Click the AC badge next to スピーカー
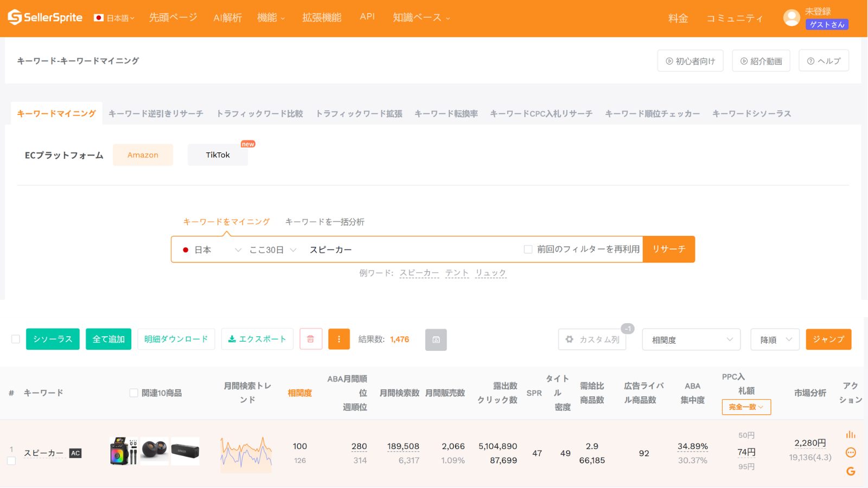 [x=75, y=453]
